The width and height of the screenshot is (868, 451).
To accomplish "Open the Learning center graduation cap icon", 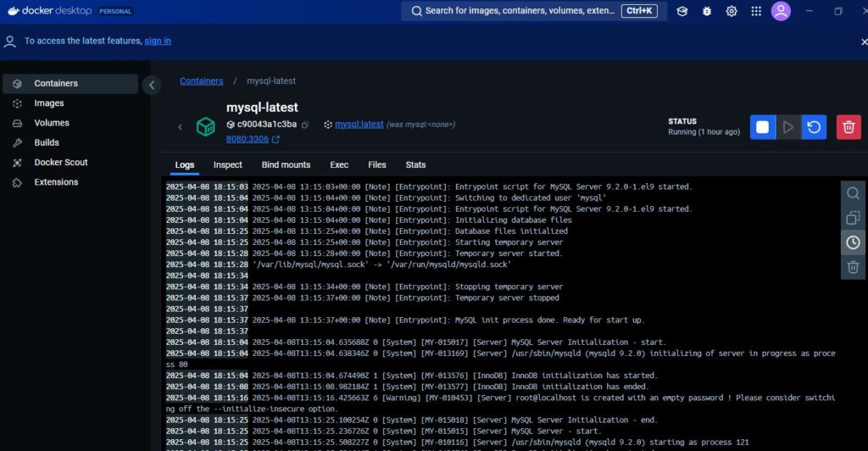I will point(682,11).
